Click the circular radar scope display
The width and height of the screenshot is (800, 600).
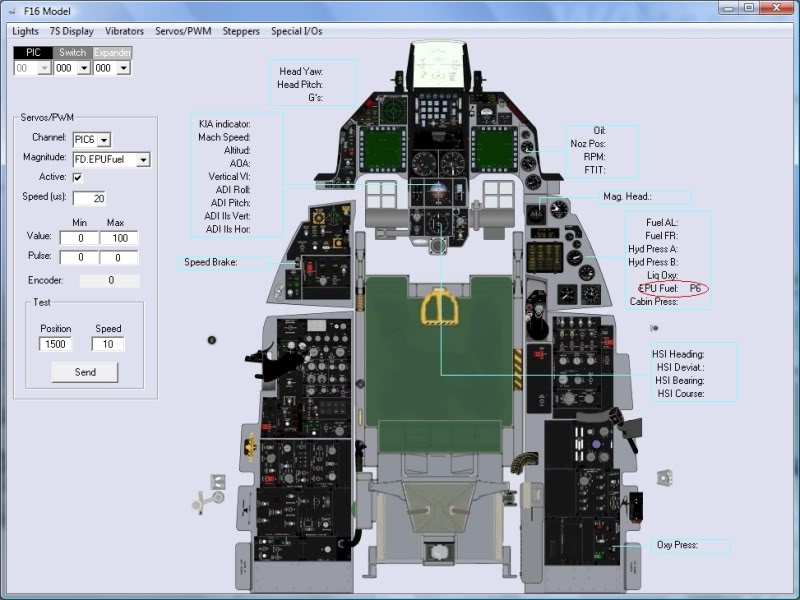coord(394,109)
